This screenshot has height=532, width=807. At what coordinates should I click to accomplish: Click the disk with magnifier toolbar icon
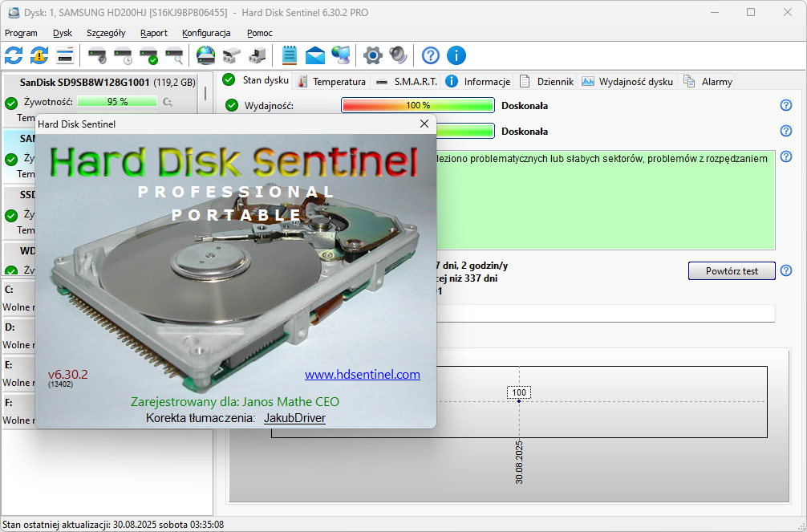coord(174,55)
